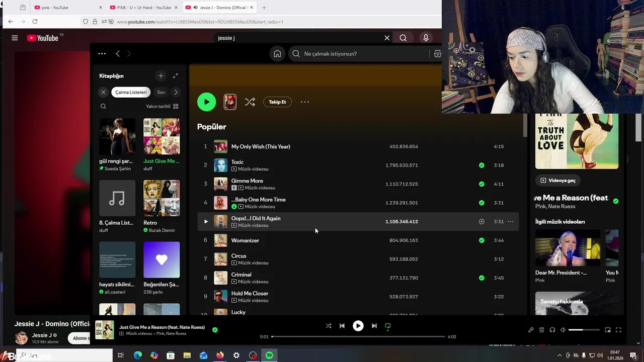Image resolution: width=644 pixels, height=362 pixels.
Task: Toggle saved checkmark for Criminal
Action: 481,278
